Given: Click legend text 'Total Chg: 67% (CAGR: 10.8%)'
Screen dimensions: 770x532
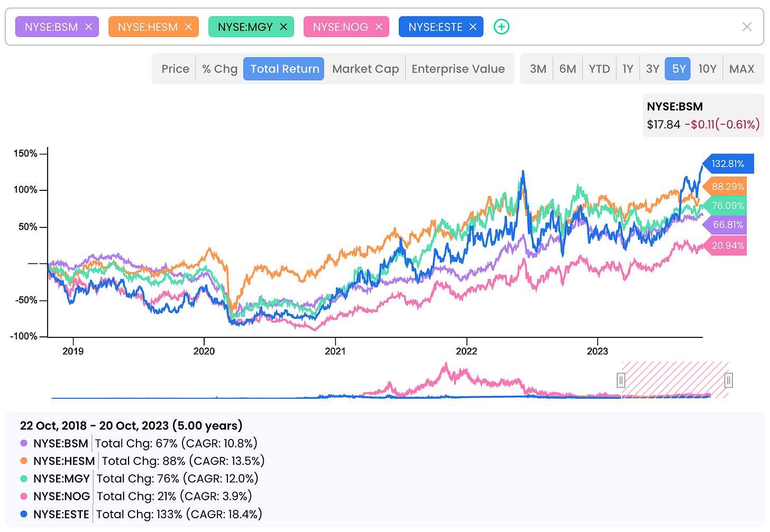Looking at the screenshot, I should point(176,443).
